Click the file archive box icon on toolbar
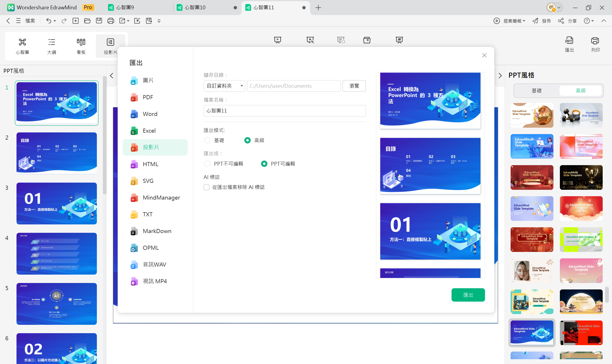The height and width of the screenshot is (364, 612). pyautogui.click(x=366, y=40)
